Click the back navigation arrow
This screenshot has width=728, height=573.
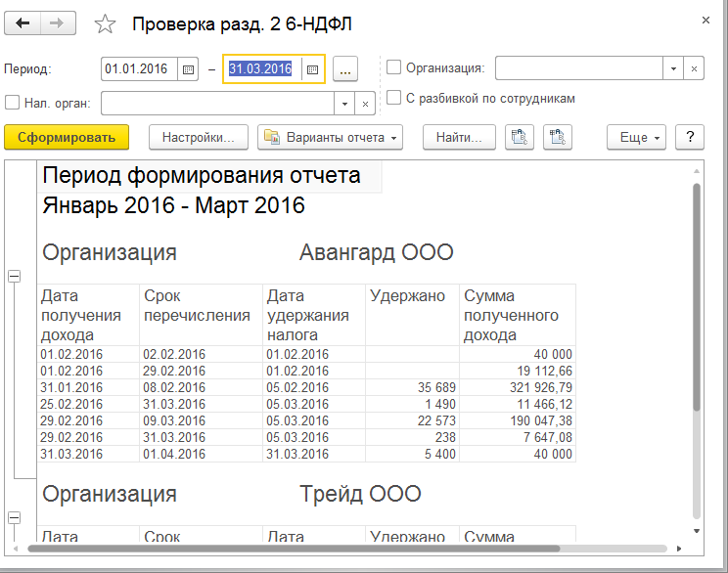pyautogui.click(x=23, y=23)
